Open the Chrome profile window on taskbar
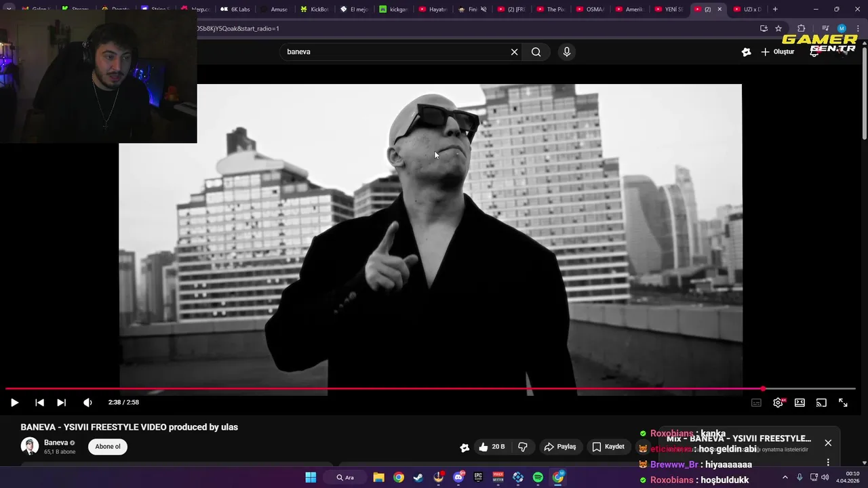This screenshot has height=488, width=868. point(558,478)
